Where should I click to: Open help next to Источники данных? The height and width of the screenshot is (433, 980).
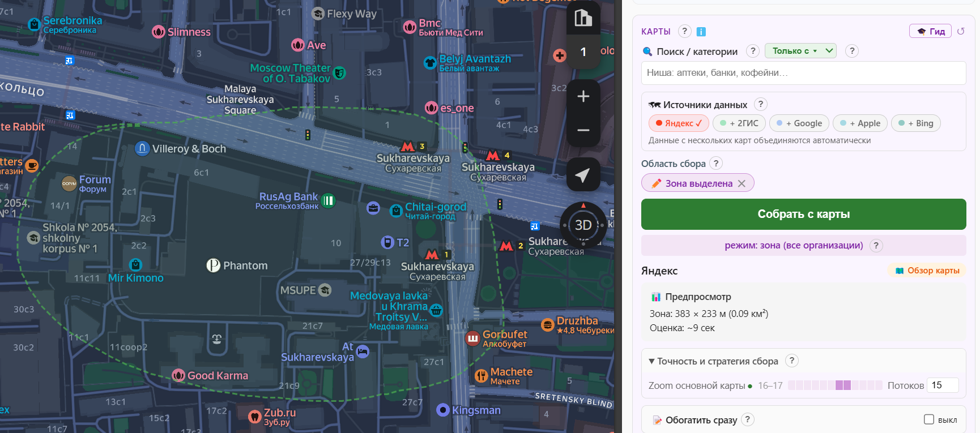pyautogui.click(x=761, y=104)
